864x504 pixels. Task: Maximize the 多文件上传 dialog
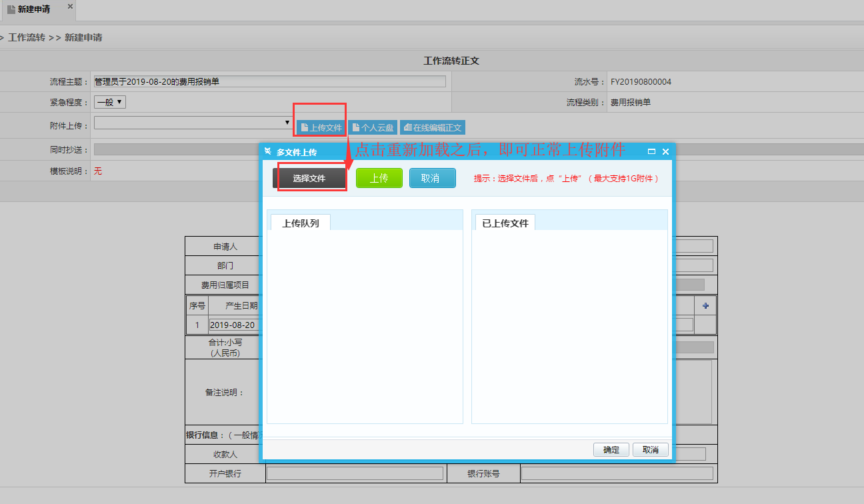(651, 152)
